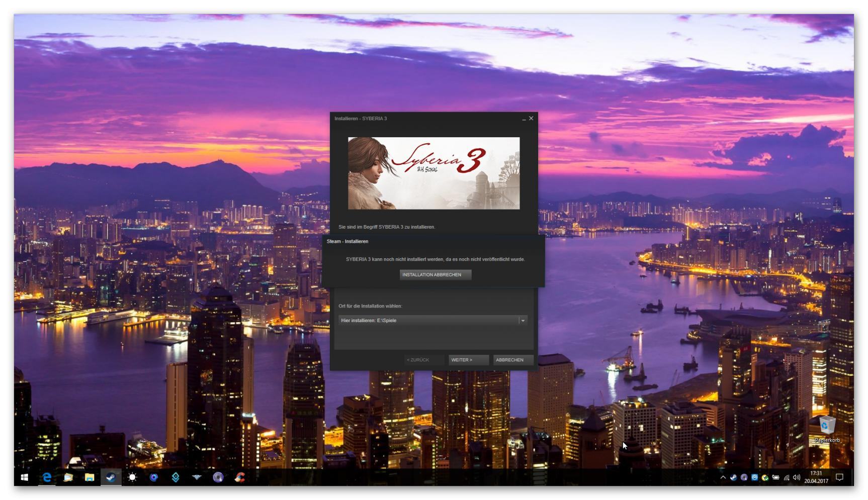Click the Weiter button in the installer
The image size is (868, 500).
pyautogui.click(x=468, y=360)
